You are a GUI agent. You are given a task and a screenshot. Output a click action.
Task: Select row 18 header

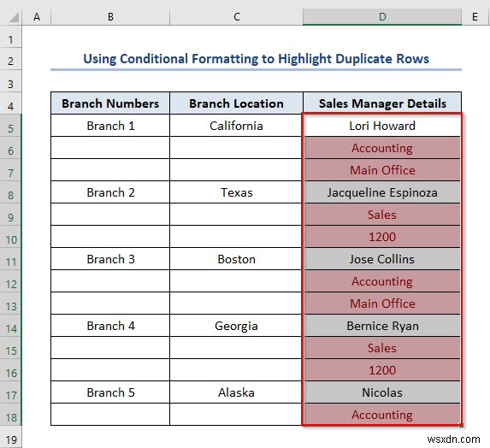click(10, 415)
